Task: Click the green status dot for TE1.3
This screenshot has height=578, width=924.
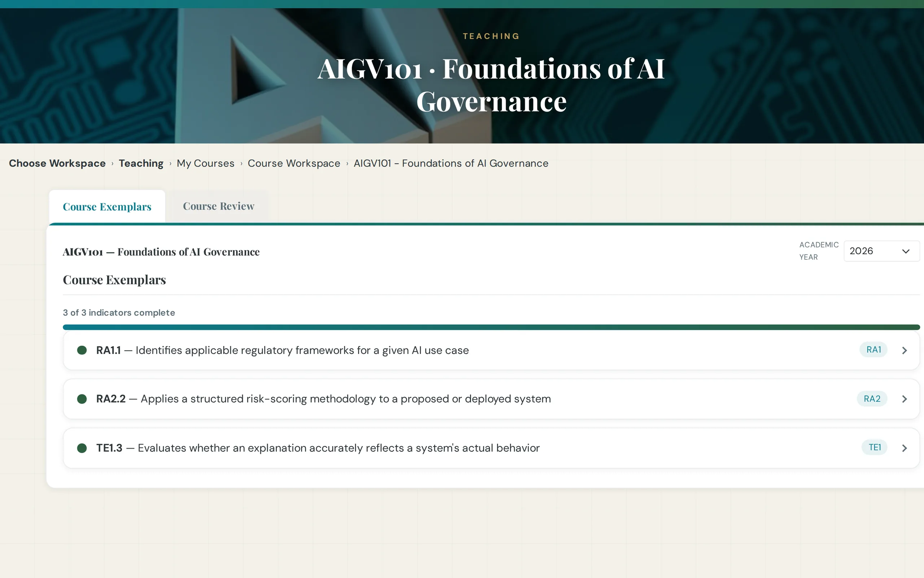Action: (82, 448)
